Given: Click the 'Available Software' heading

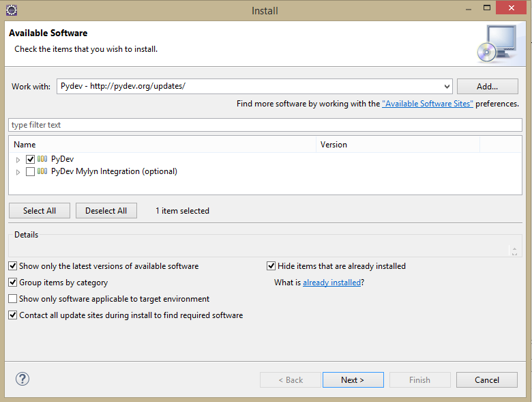Looking at the screenshot, I should [48, 33].
